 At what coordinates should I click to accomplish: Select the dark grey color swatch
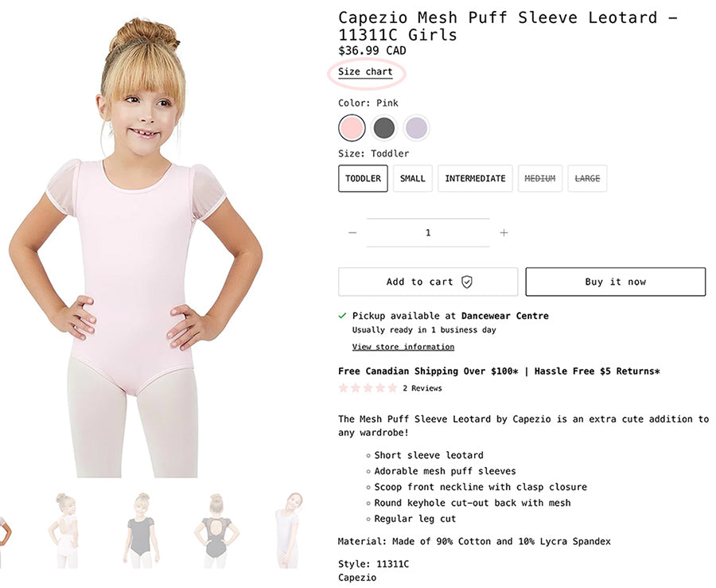(384, 127)
